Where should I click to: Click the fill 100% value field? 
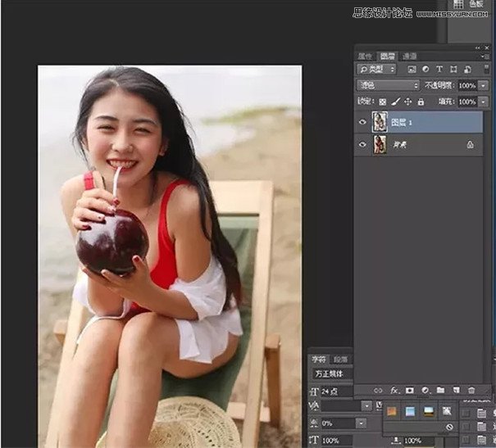(467, 102)
